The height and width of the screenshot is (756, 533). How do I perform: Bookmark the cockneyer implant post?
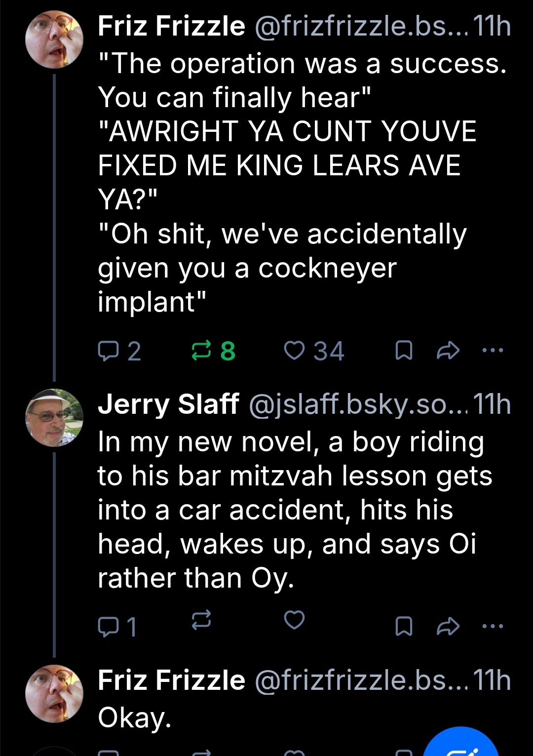(x=404, y=351)
